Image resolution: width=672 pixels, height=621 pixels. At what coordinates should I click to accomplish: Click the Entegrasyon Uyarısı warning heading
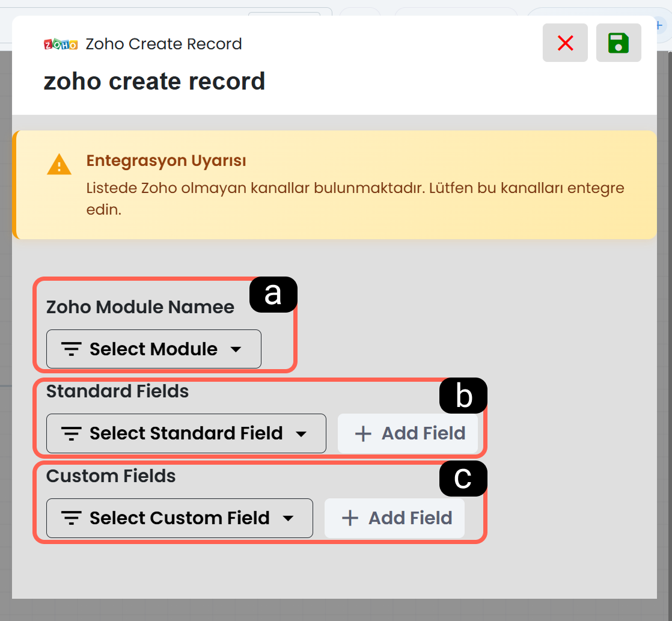[166, 161]
